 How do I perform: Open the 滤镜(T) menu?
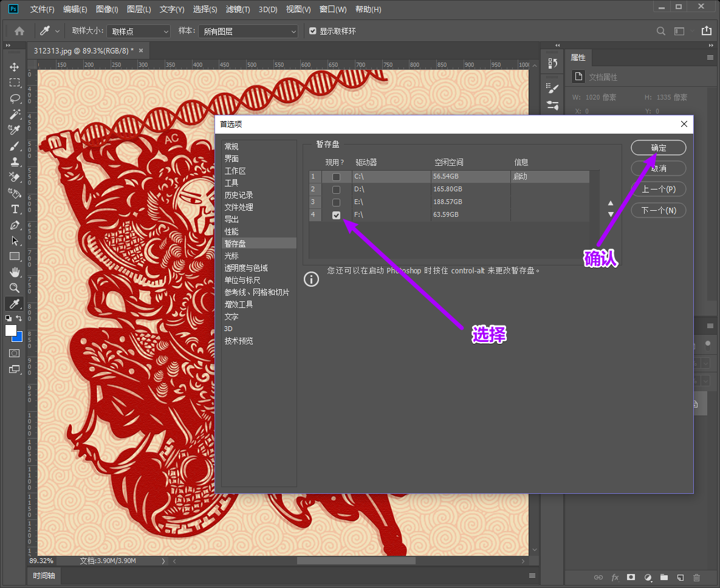[x=238, y=10]
